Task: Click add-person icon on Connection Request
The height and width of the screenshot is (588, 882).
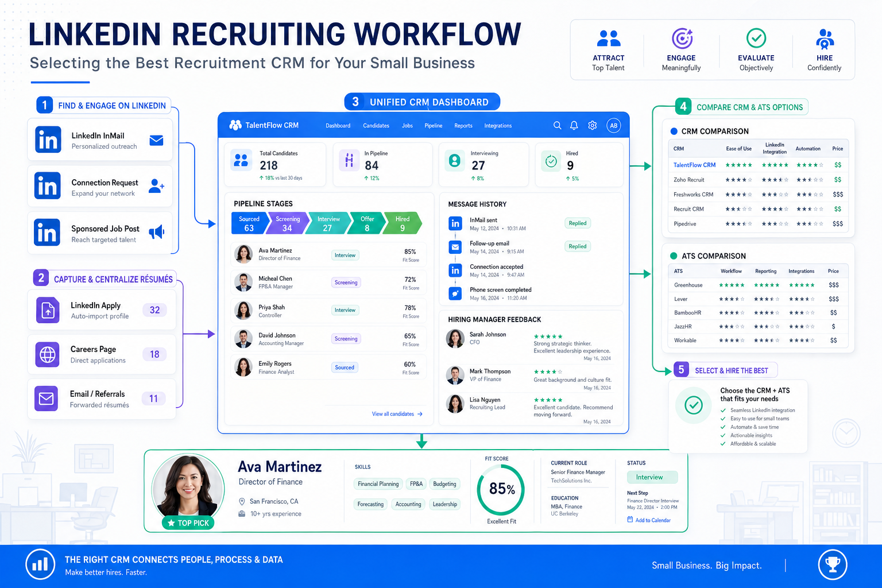Action: [x=156, y=185]
